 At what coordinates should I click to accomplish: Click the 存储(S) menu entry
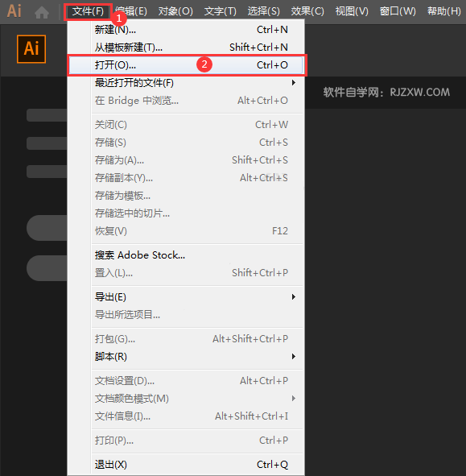(186, 143)
